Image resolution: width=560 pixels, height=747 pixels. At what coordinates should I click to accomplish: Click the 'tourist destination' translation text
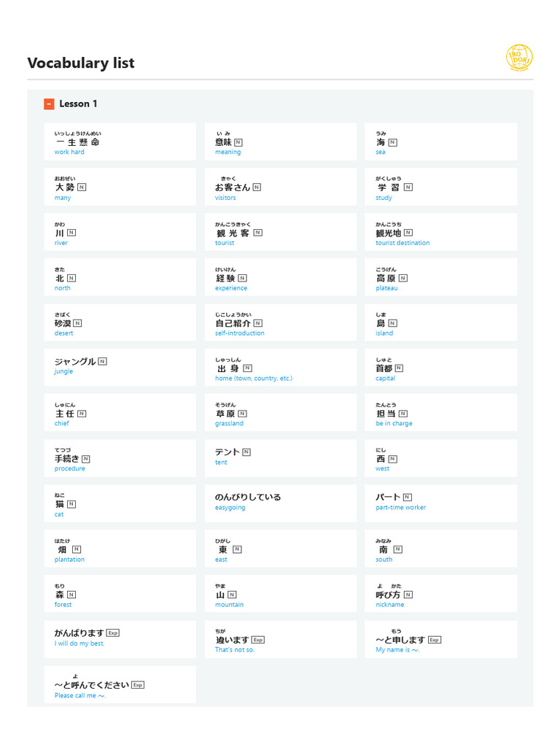click(402, 243)
